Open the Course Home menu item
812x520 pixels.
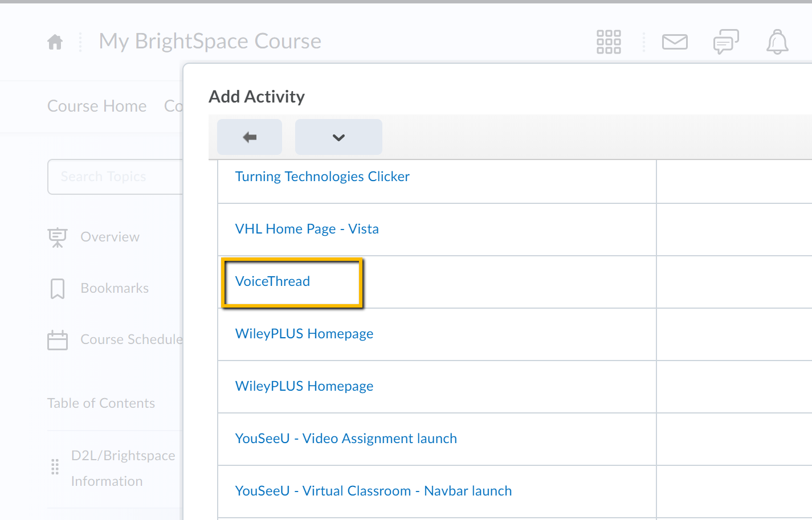(97, 106)
